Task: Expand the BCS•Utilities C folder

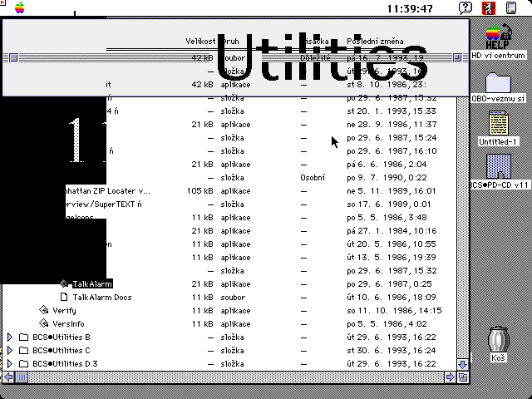Action: pos(10,350)
